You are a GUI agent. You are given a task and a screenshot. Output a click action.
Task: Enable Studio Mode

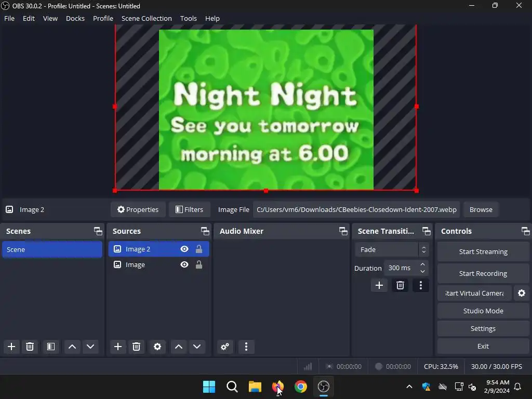pyautogui.click(x=483, y=311)
